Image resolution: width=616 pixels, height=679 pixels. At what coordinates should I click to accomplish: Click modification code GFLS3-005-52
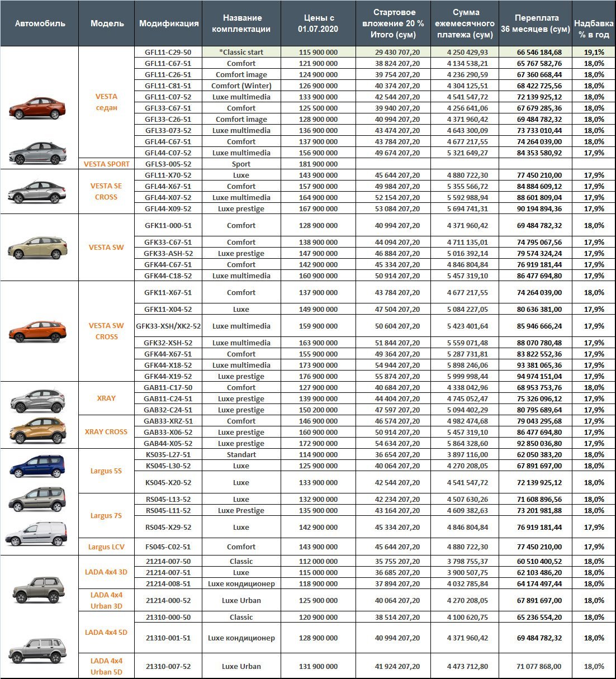[x=168, y=164]
